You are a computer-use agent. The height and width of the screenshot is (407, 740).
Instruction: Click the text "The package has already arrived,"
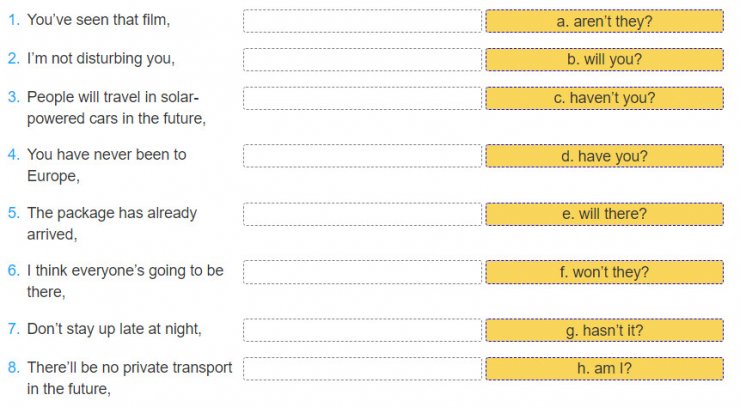(111, 223)
